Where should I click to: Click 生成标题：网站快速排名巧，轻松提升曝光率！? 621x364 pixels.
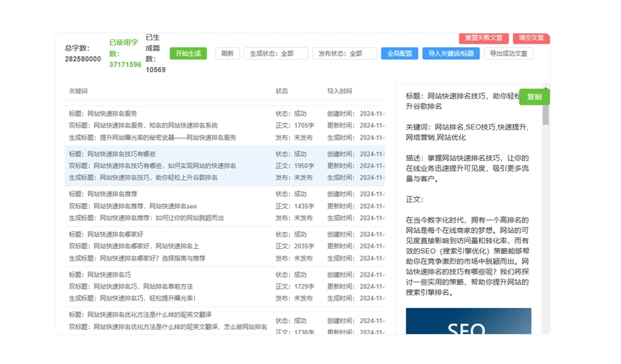click(132, 298)
